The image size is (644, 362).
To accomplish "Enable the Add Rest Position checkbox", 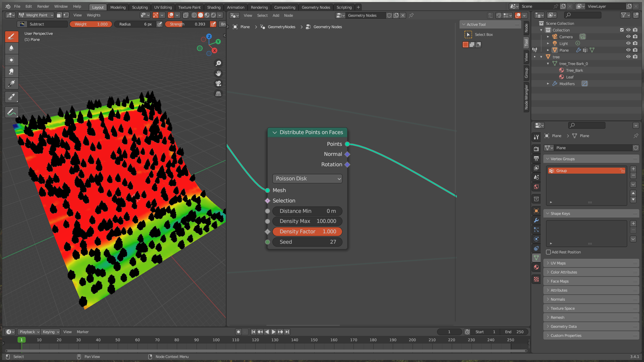I will point(548,252).
